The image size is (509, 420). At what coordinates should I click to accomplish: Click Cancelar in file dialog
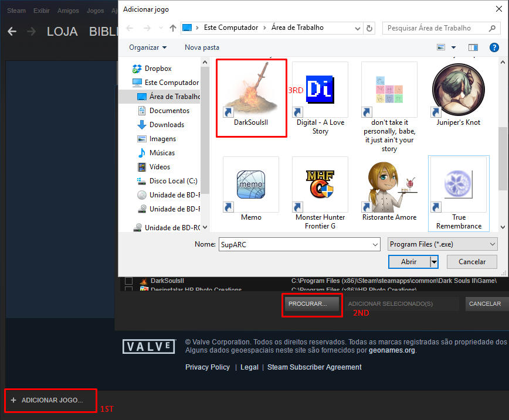tap(471, 262)
